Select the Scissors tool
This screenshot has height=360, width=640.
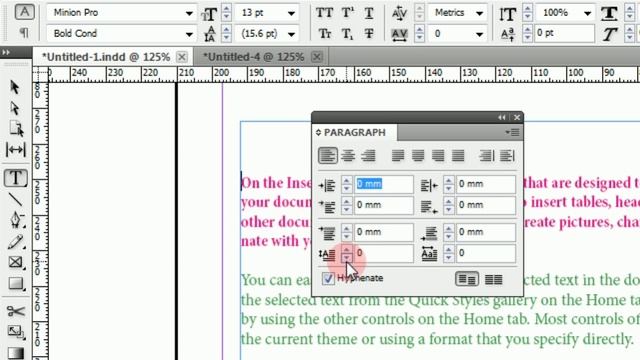pos(16,311)
